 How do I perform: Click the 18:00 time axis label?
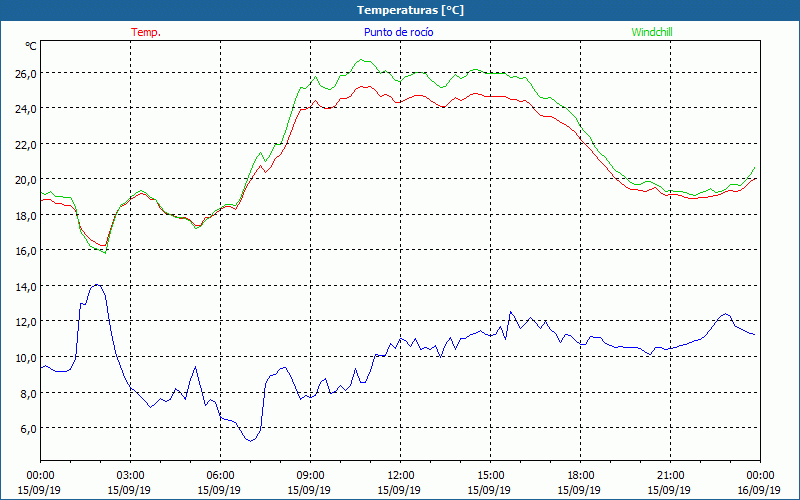(580, 476)
